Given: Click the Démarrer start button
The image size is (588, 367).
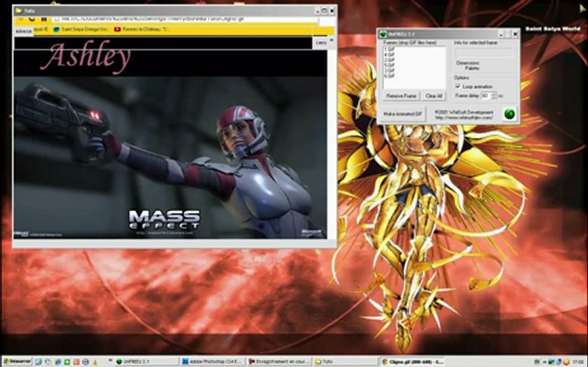Looking at the screenshot, I should 17,362.
